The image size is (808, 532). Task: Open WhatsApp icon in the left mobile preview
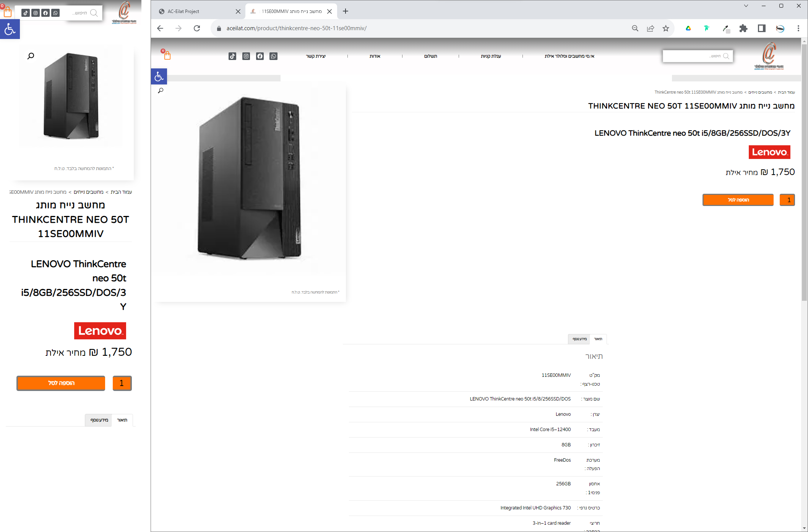[x=55, y=13]
